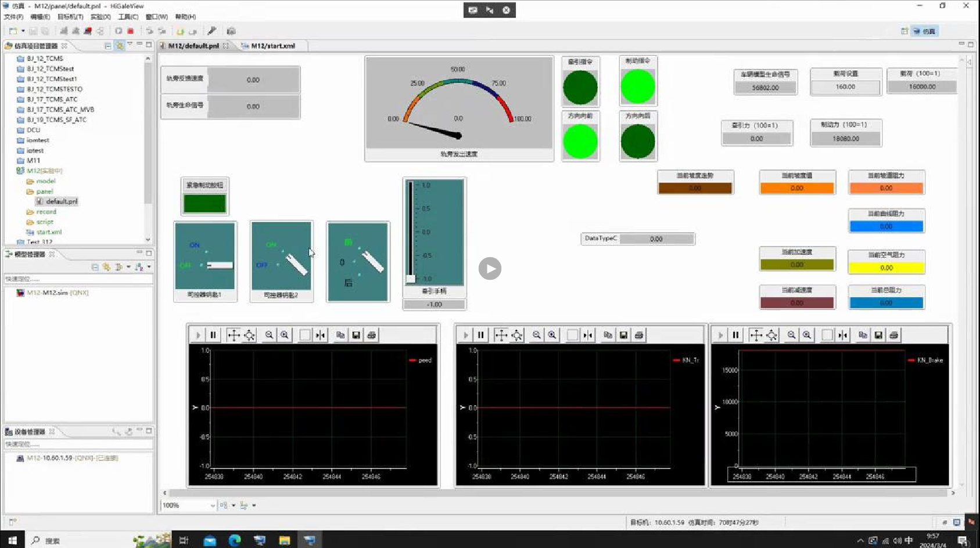Toggle the emergency brake green button
980x548 pixels.
[204, 203]
